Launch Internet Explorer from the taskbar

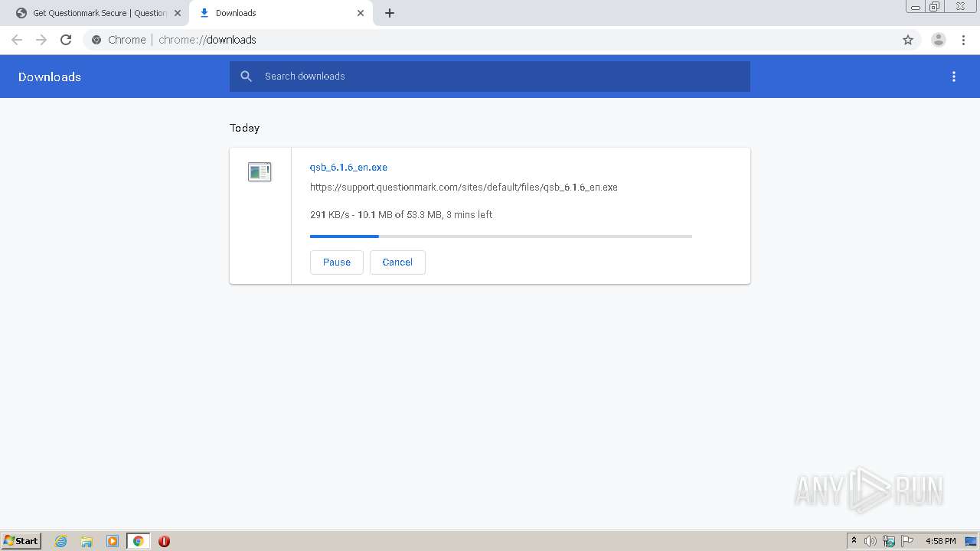point(61,541)
